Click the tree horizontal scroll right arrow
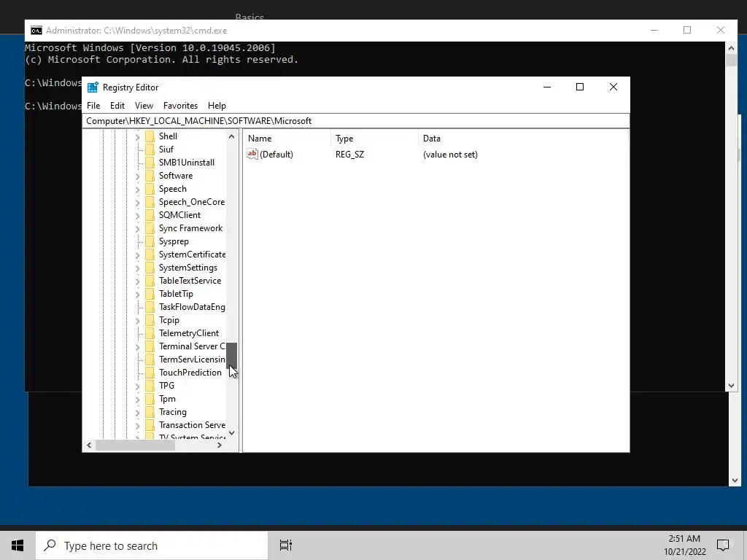This screenshot has height=560, width=747. [x=219, y=446]
